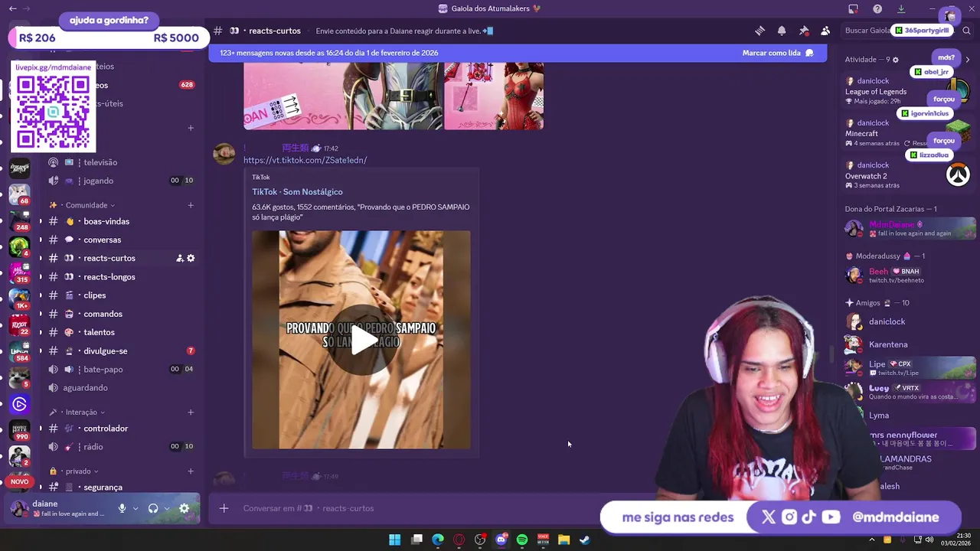Open the TikTok link vt.tiktok.com/ZSate1edn/

coord(305,160)
